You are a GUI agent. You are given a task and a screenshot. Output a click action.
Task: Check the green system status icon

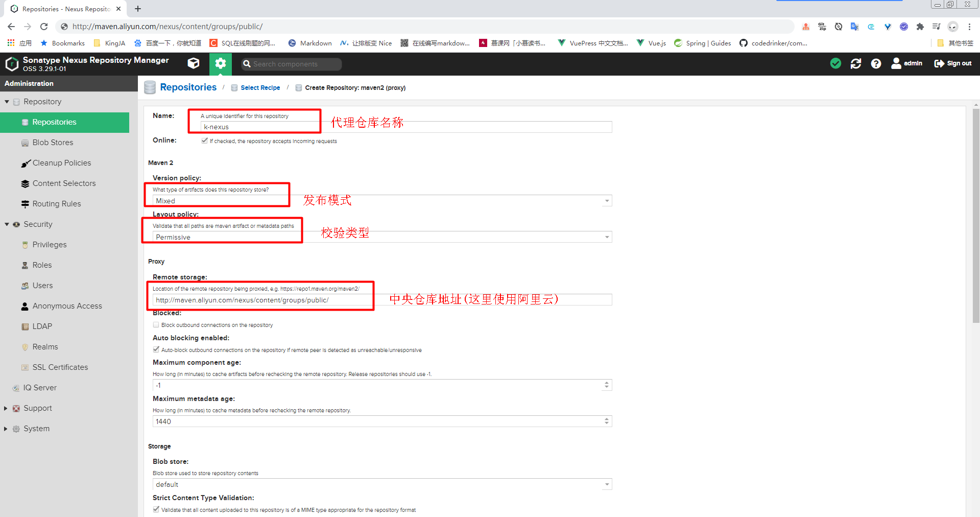pyautogui.click(x=835, y=63)
